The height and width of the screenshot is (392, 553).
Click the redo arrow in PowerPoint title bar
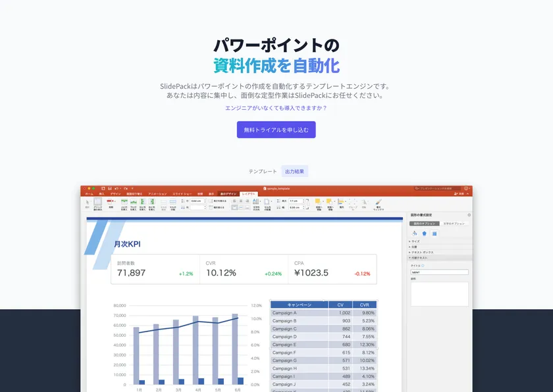pos(126,188)
